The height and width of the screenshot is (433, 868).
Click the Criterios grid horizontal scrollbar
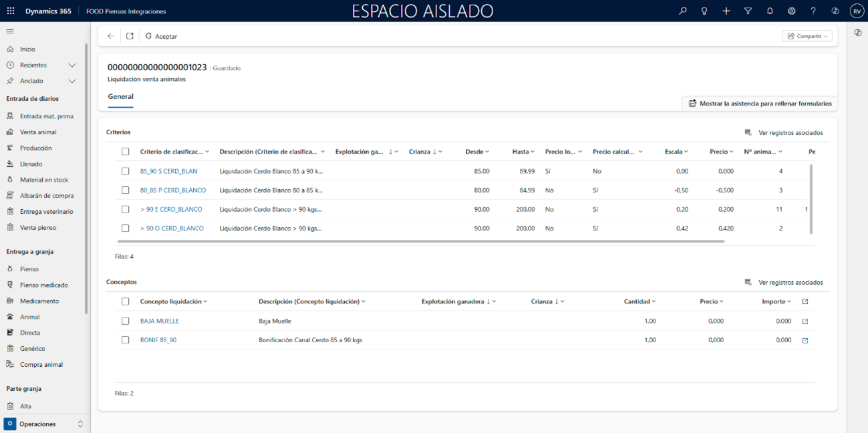tap(421, 241)
